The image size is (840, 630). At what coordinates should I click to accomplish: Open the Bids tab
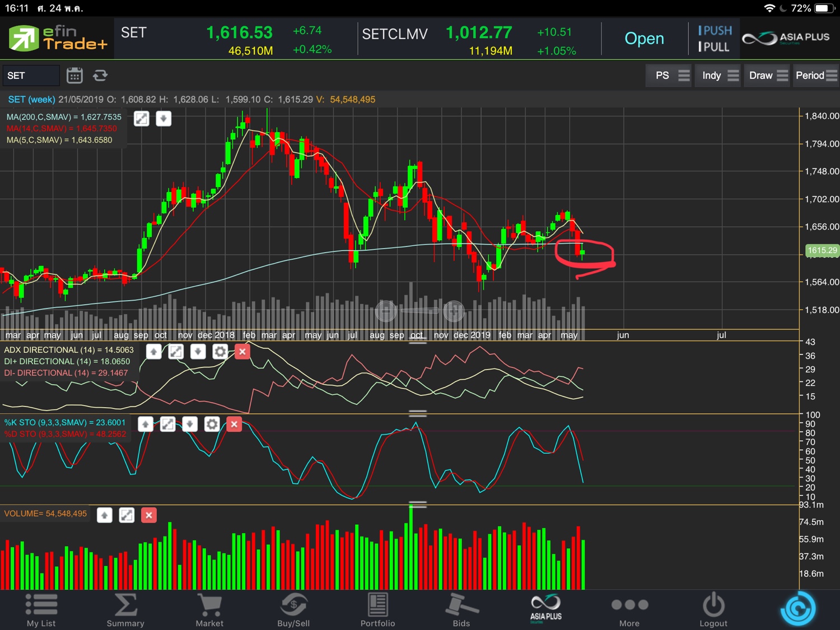coord(461,610)
